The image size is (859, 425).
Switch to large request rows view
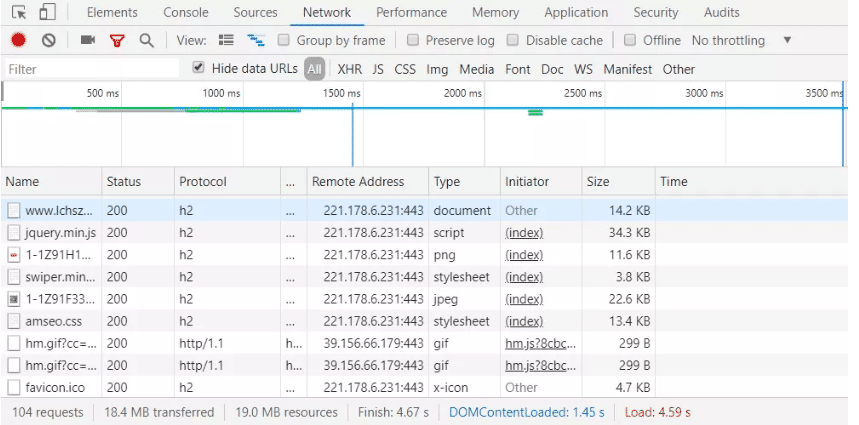[226, 40]
